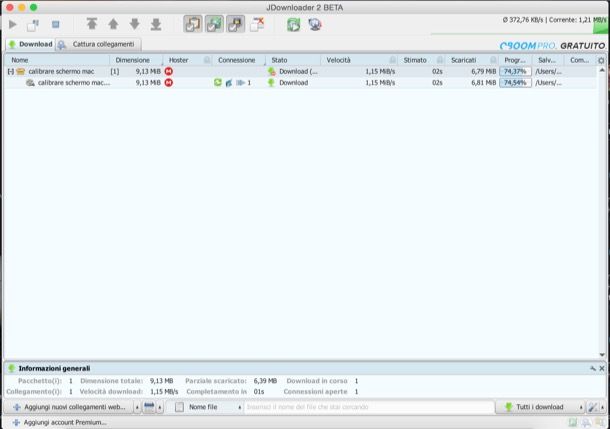Move selection to top of list icon
This screenshot has height=429, width=610.
[92, 24]
